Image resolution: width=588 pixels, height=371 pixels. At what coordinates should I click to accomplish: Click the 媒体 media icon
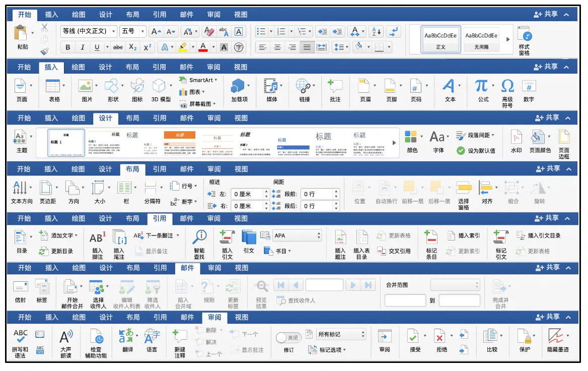point(271,86)
